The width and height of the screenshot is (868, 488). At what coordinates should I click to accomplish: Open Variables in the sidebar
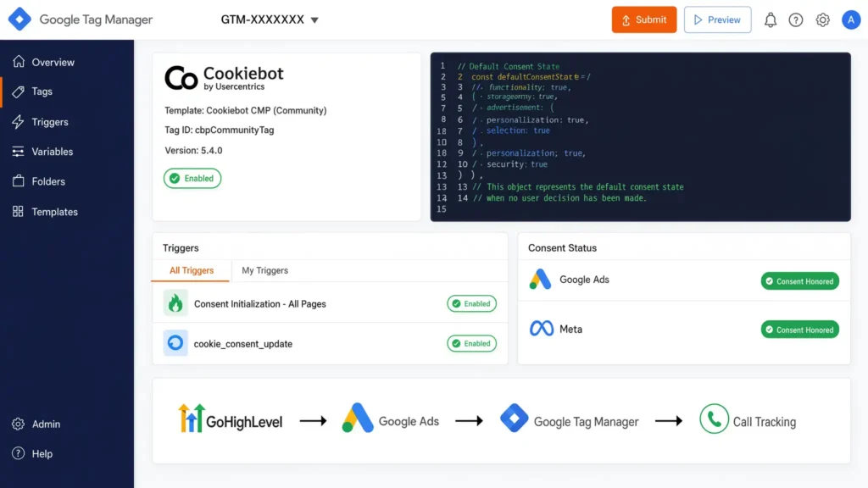[x=67, y=152]
